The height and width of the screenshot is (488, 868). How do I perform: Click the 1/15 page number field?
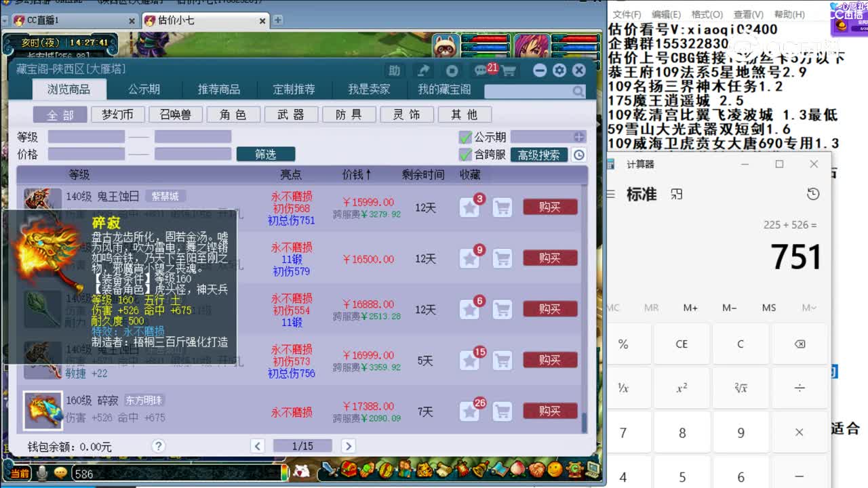pyautogui.click(x=302, y=446)
